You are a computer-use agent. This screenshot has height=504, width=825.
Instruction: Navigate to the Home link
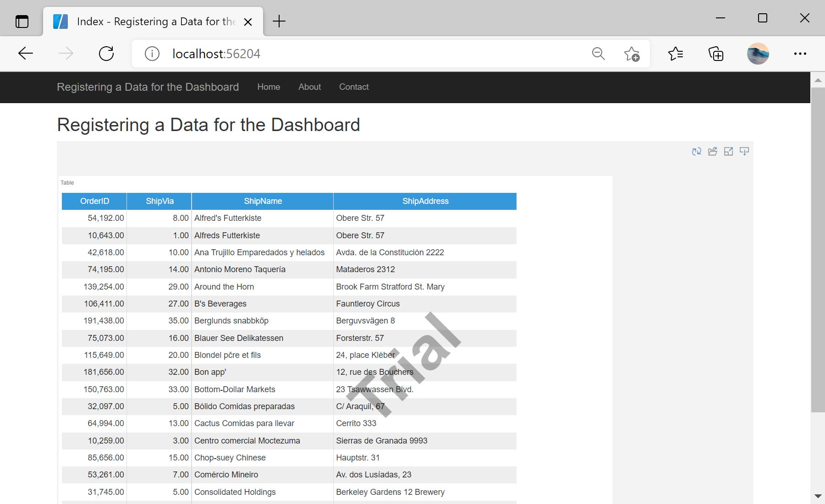click(269, 87)
